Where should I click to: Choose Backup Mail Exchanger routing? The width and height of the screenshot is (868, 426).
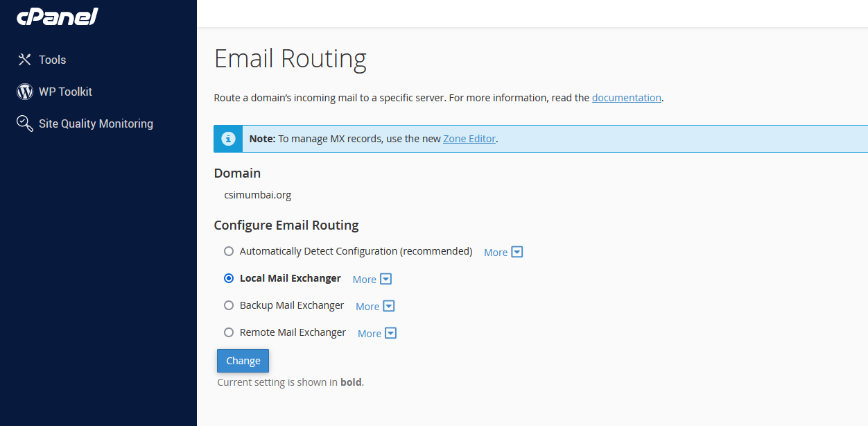point(229,305)
